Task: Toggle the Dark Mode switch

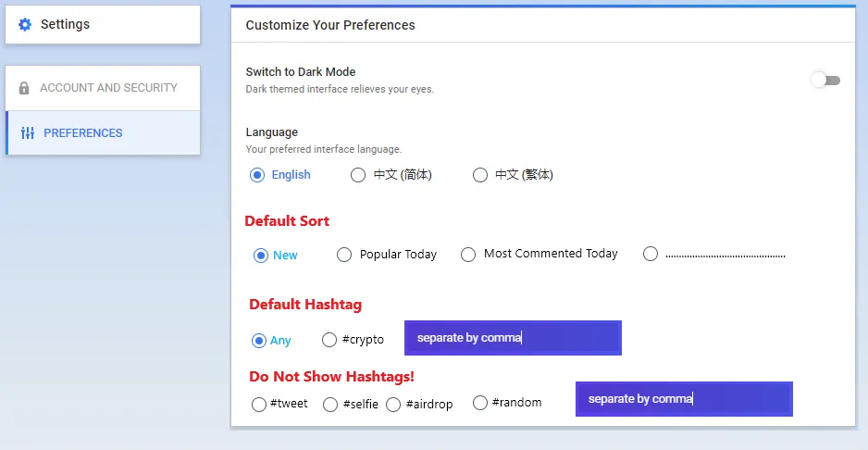Action: pyautogui.click(x=825, y=81)
